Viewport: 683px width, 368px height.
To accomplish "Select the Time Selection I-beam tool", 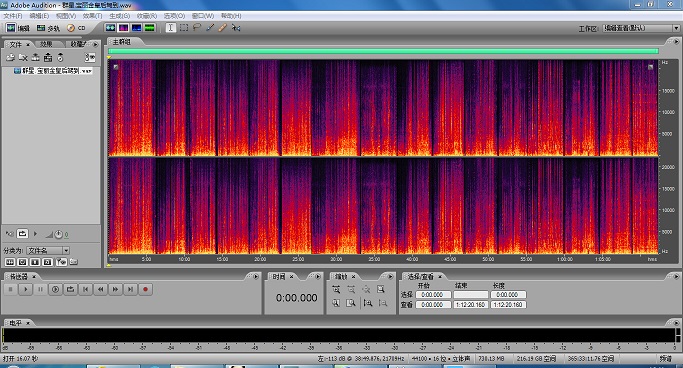I will [x=171, y=28].
